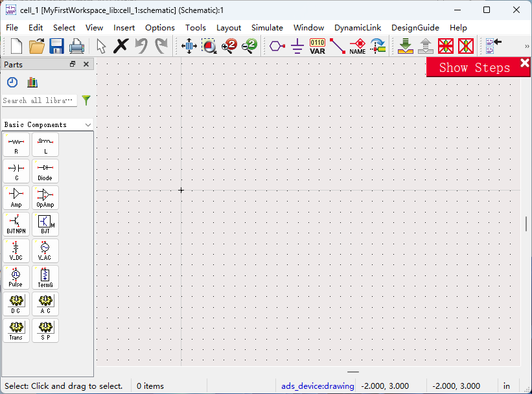Select the V_DC voltage source
Image resolution: width=532 pixels, height=394 pixels.
pyautogui.click(x=16, y=251)
